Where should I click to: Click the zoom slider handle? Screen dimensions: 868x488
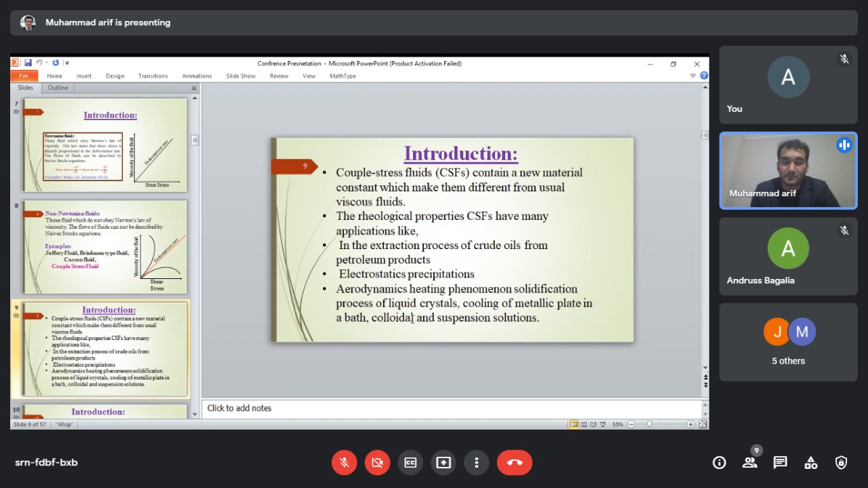click(650, 424)
